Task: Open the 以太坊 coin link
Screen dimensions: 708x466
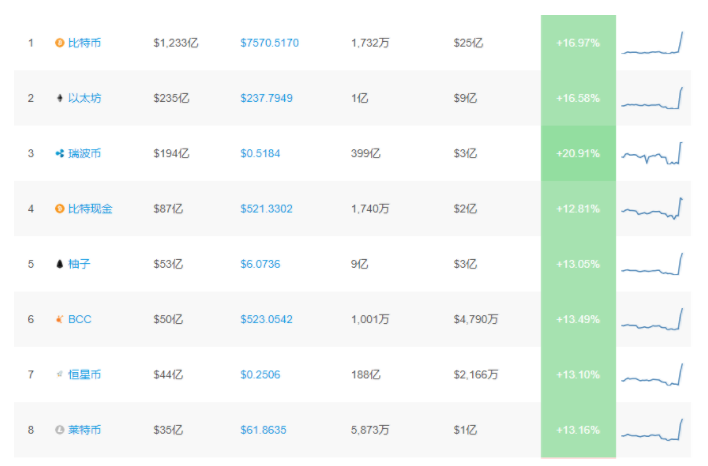Action: (84, 98)
